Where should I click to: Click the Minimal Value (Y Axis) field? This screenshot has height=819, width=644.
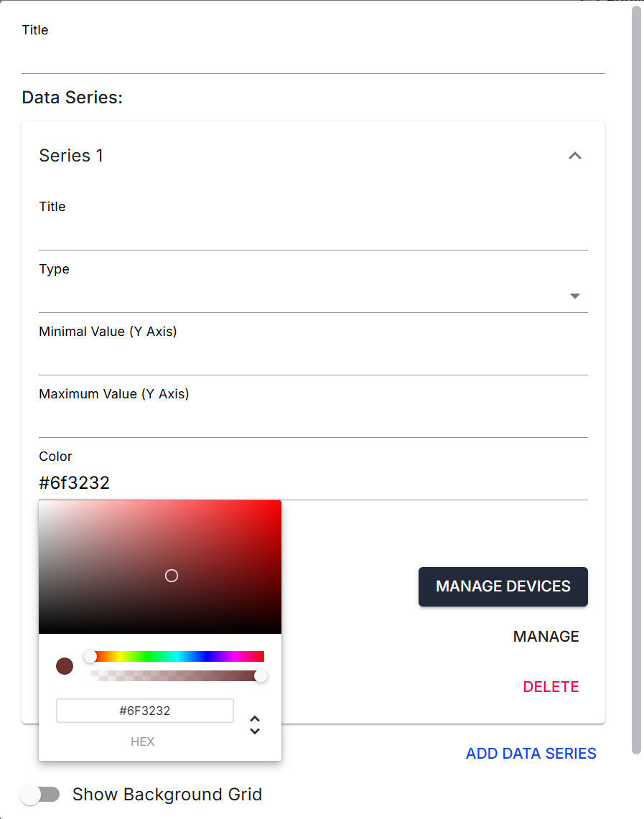click(x=313, y=359)
